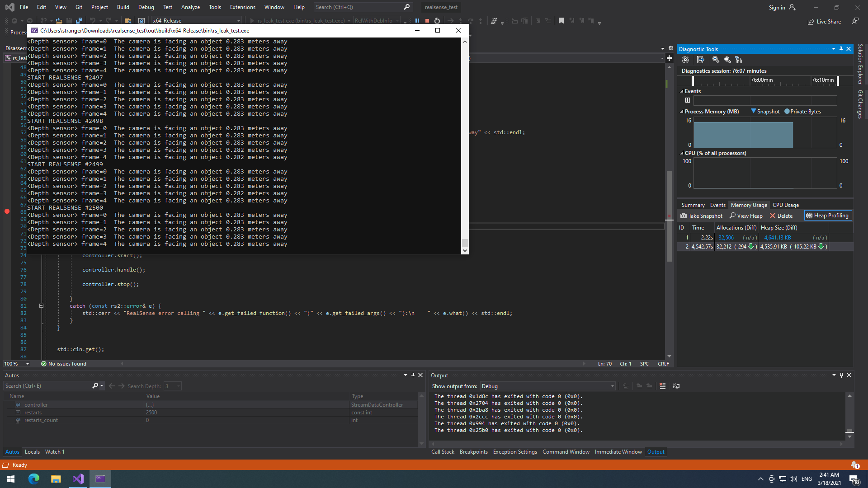This screenshot has width=868, height=488.
Task: Delete the selected memory snapshot
Action: tap(781, 216)
